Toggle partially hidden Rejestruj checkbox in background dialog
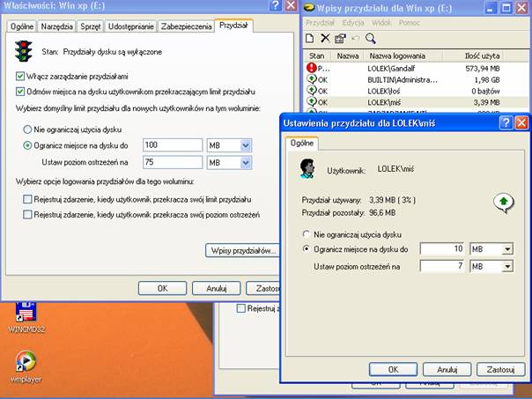Image resolution: width=532 pixels, height=399 pixels. [240, 308]
